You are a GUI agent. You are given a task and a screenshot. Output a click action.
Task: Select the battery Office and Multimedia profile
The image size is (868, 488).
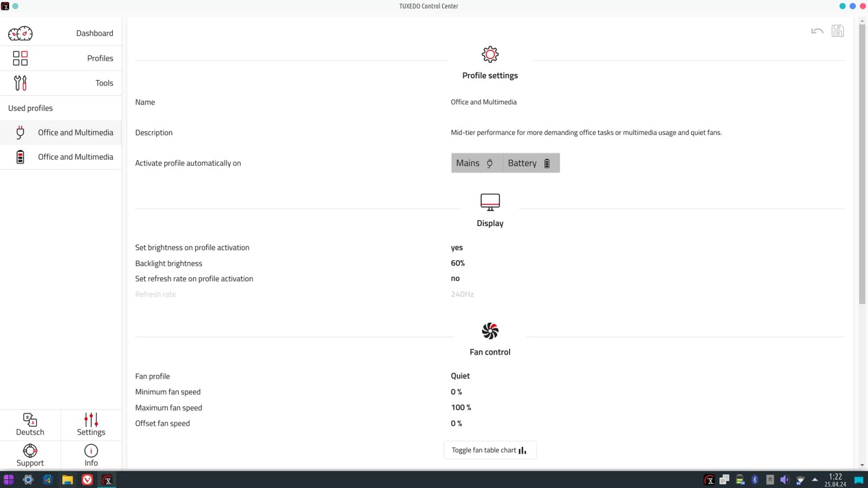tap(61, 157)
